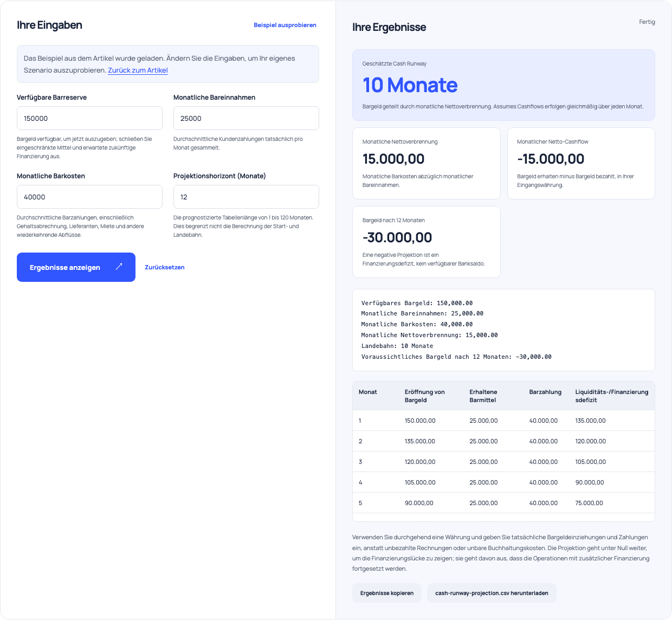672x620 pixels.
Task: Click the summary line Landebahn: 10 Monate
Action: pyautogui.click(x=397, y=346)
